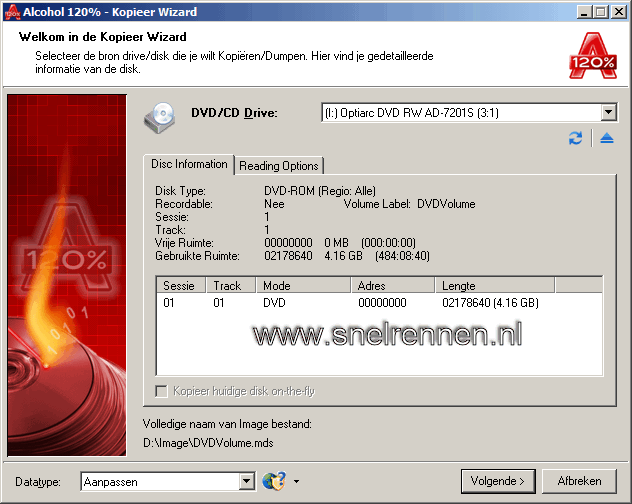Toggle Kopieer huidige disk on-the-fly checkbox
632x504 pixels.
(x=161, y=391)
